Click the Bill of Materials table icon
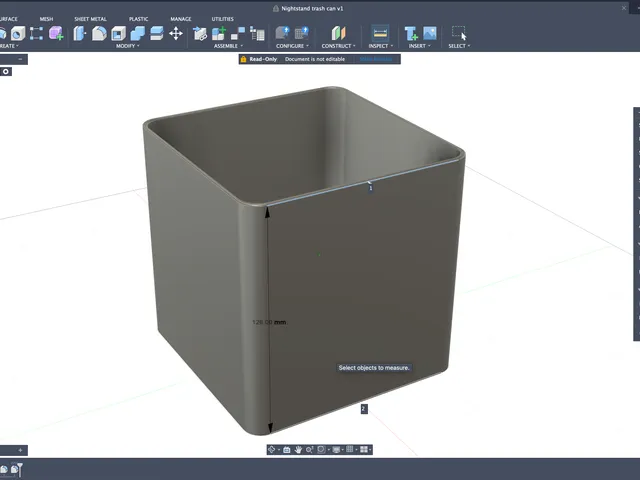This screenshot has height=480, width=640. click(x=257, y=33)
